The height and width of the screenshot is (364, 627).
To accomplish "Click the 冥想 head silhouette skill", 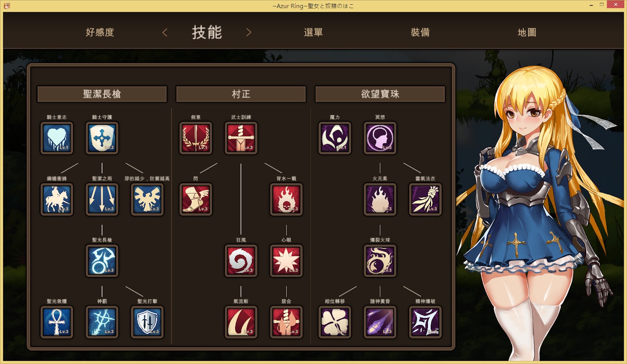I will pos(380,138).
